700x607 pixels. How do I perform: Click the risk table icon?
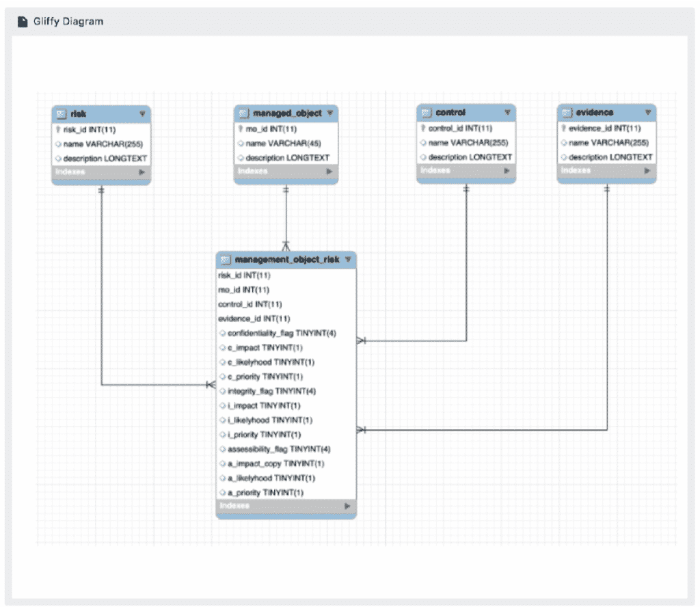click(x=61, y=113)
